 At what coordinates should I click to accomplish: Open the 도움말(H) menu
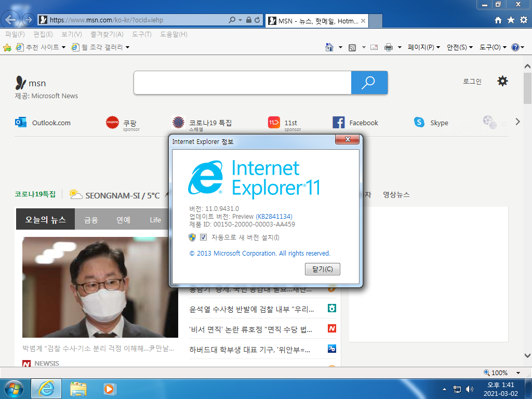[x=174, y=34]
